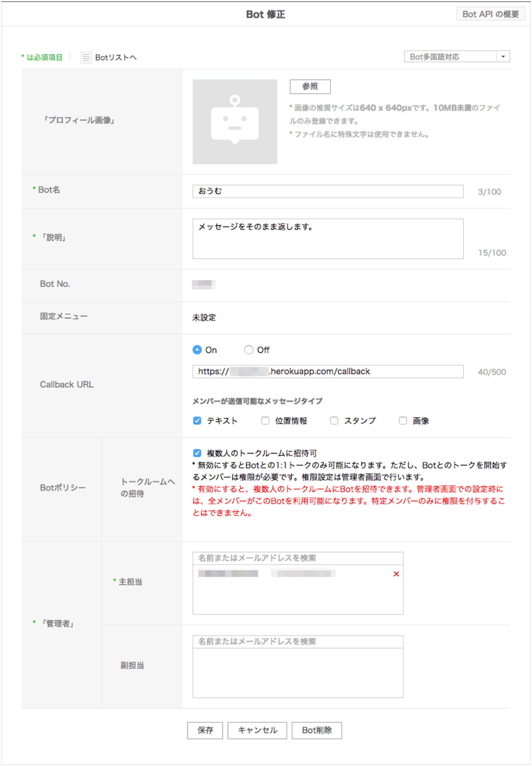Select the Off radio button for Callback URL
Image resolution: width=532 pixels, height=767 pixels.
[249, 350]
